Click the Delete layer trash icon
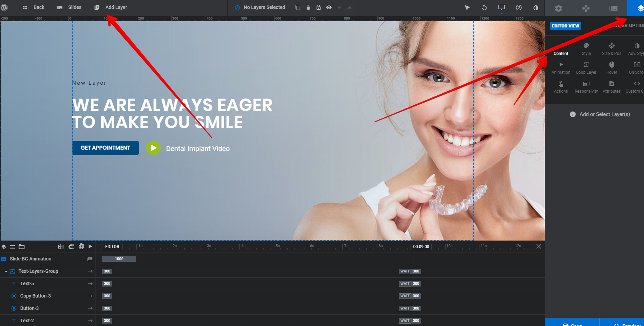Image resolution: width=644 pixels, height=326 pixels. point(308,7)
